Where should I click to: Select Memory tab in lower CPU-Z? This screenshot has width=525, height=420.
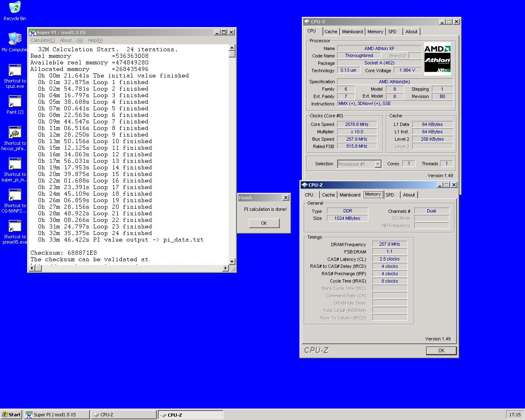[373, 194]
